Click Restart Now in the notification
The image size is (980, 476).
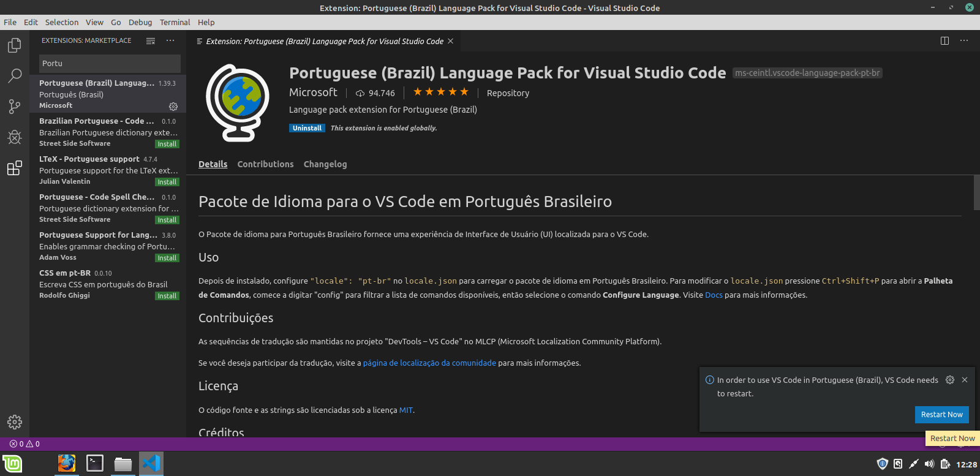click(941, 415)
